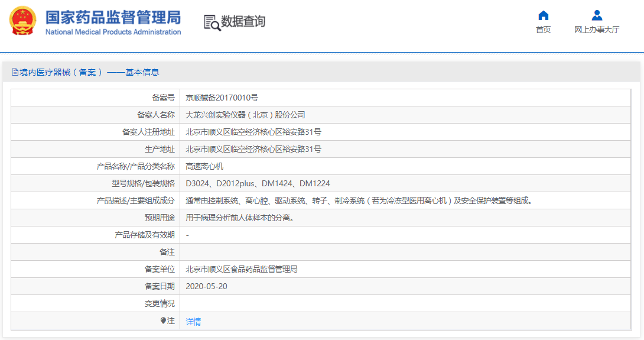Select product description starting 通常由控制系统
The height and width of the screenshot is (340, 644).
tap(360, 200)
